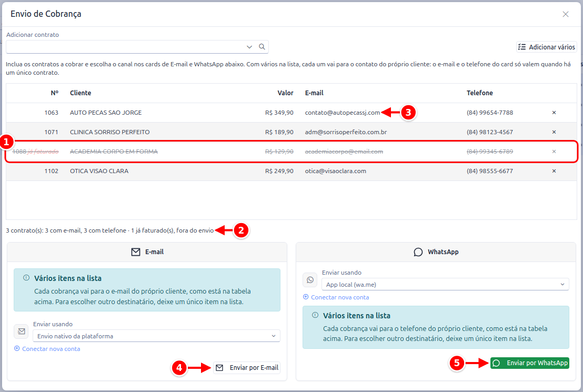Click client name OTICA VISAO CLARA
This screenshot has width=583, height=392.
[99, 171]
